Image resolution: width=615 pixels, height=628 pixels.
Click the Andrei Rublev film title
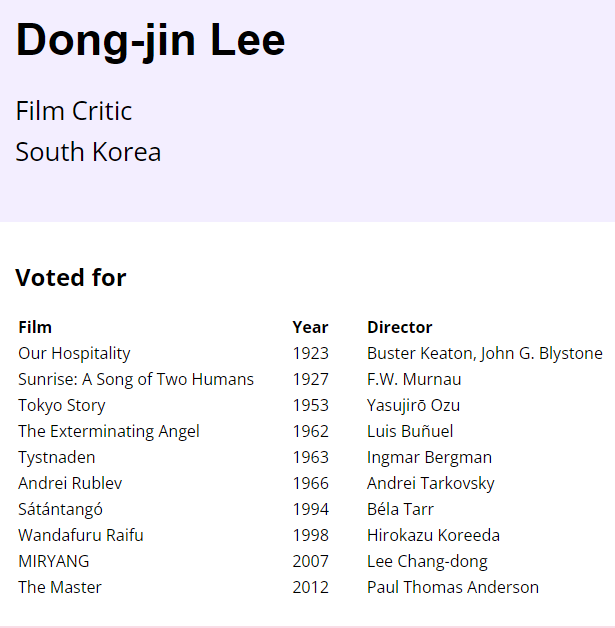click(70, 483)
